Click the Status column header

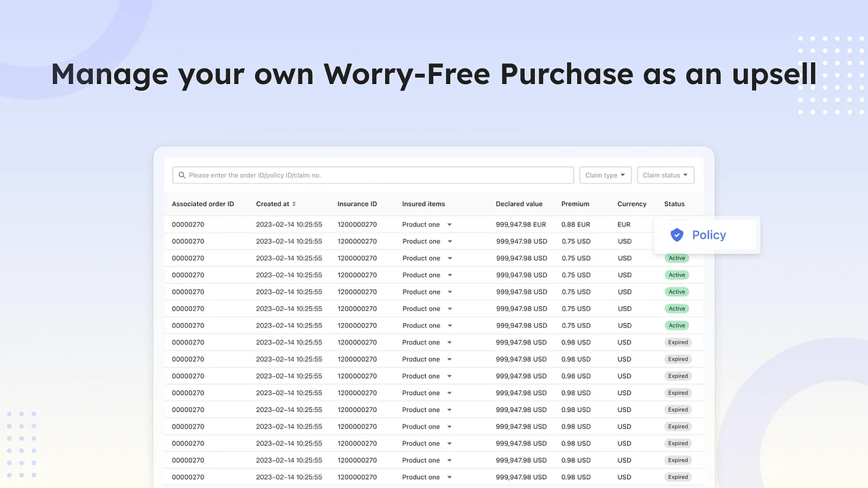pyautogui.click(x=674, y=204)
